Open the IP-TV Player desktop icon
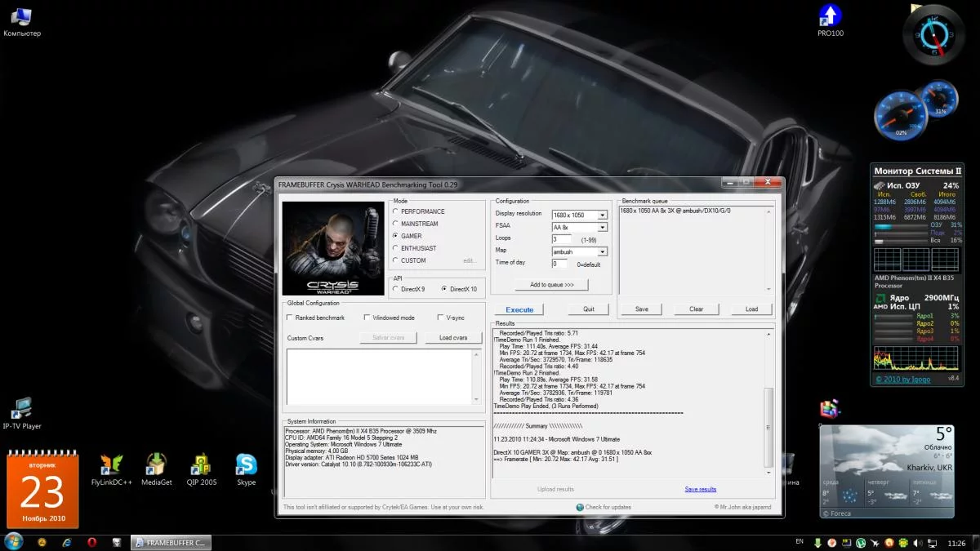 coord(21,408)
